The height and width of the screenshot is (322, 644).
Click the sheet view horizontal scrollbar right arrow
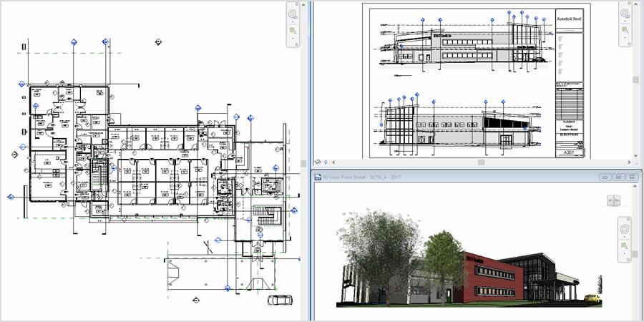pyautogui.click(x=629, y=162)
